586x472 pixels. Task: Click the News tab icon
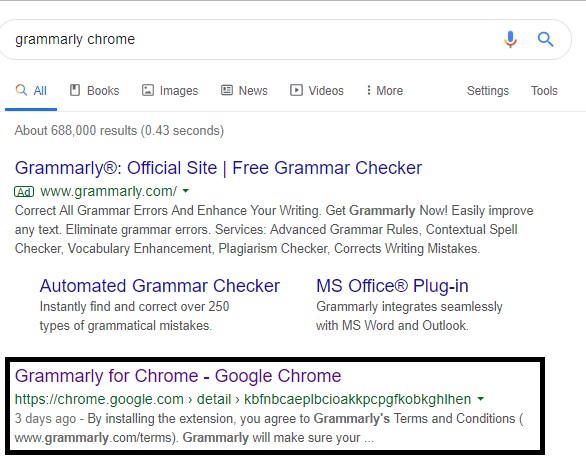click(x=226, y=90)
